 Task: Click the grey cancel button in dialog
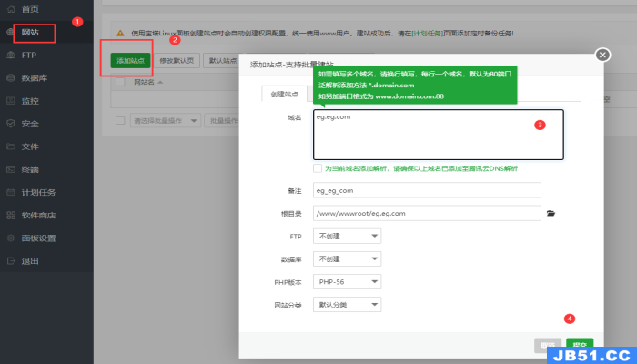point(548,345)
